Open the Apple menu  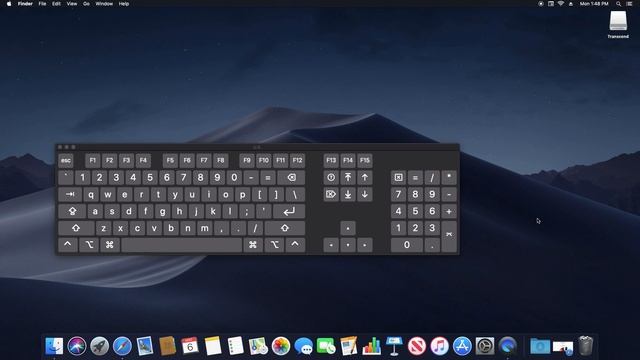point(9,4)
